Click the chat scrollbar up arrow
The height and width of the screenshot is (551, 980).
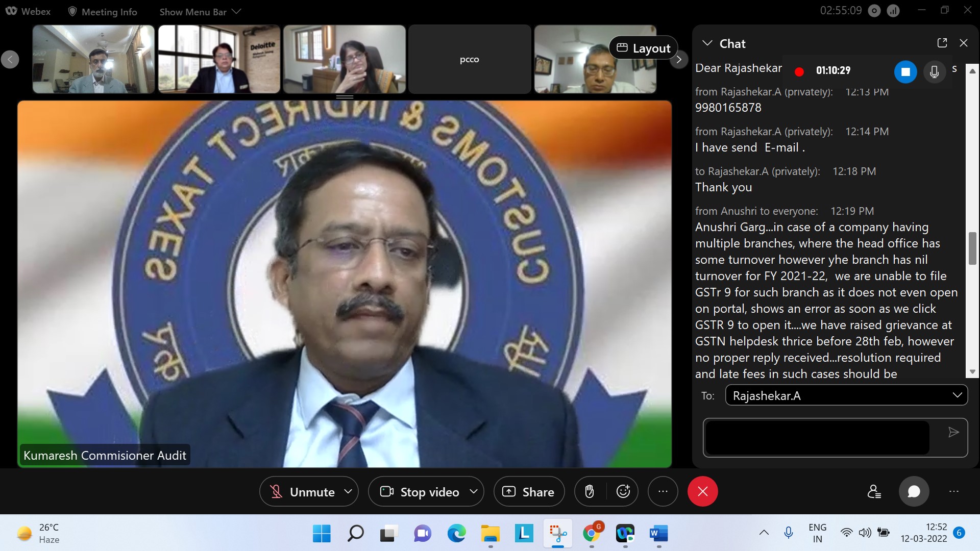coord(972,71)
